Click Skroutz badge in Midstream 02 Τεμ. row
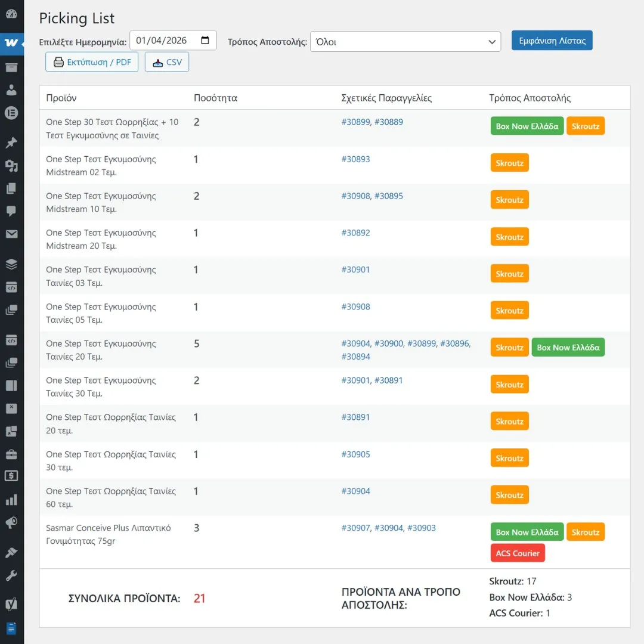Screen dimensions: 644x644 pos(509,163)
